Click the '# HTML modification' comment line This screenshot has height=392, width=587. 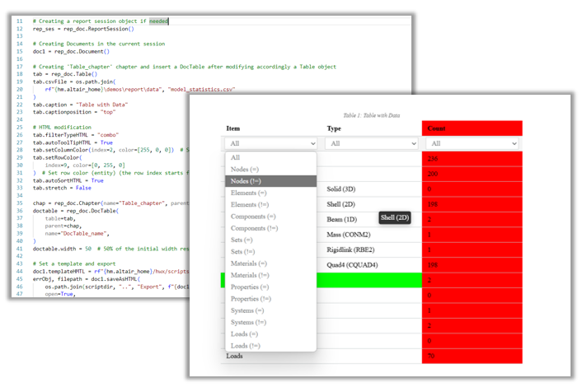coord(62,127)
